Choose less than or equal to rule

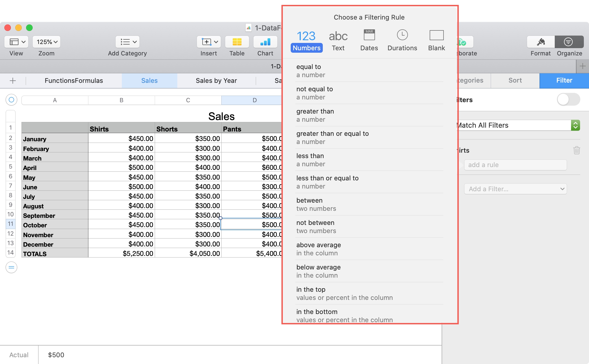click(369, 182)
